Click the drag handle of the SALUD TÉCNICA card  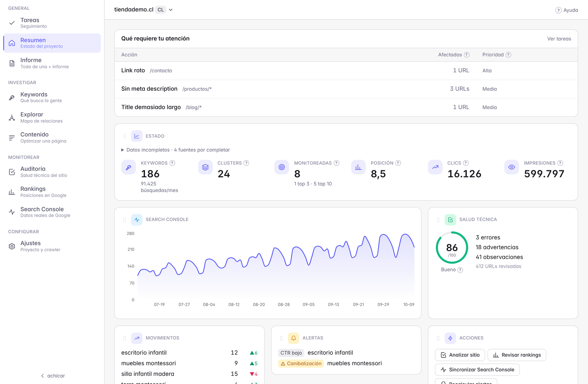coord(438,220)
